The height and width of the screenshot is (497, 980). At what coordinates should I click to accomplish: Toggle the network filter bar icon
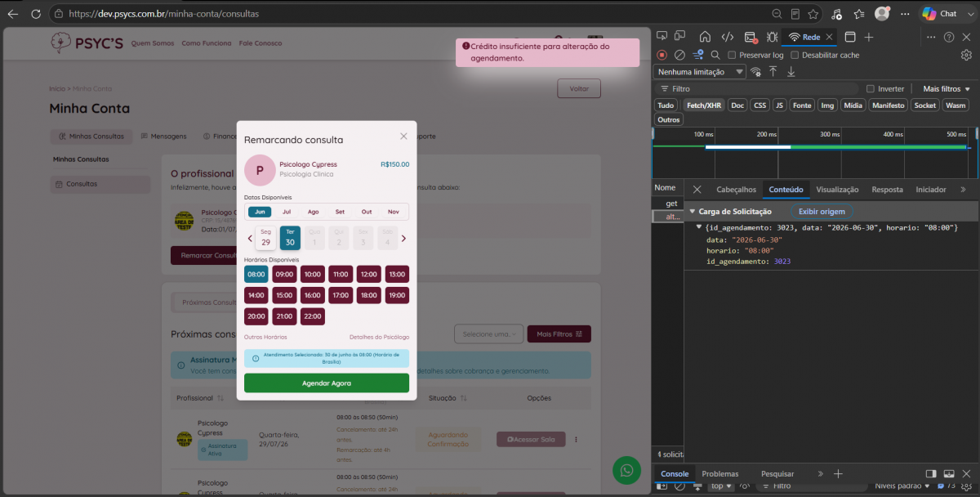[x=698, y=55]
